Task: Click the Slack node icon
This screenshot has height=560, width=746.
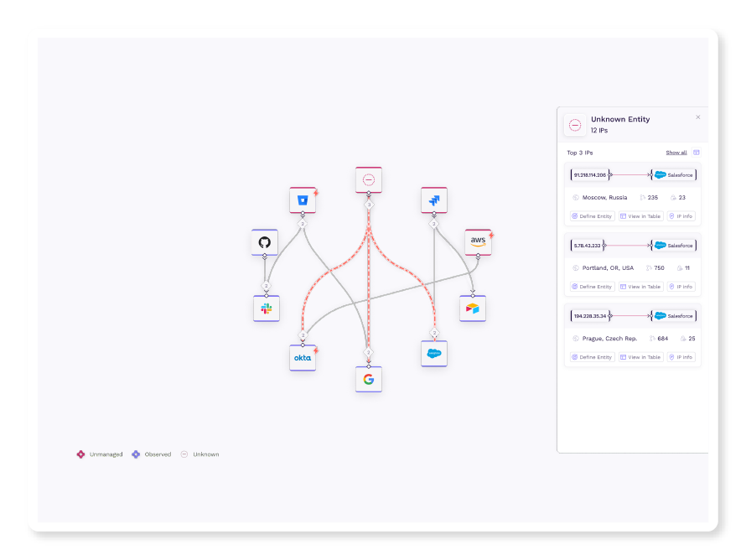Action: (267, 309)
